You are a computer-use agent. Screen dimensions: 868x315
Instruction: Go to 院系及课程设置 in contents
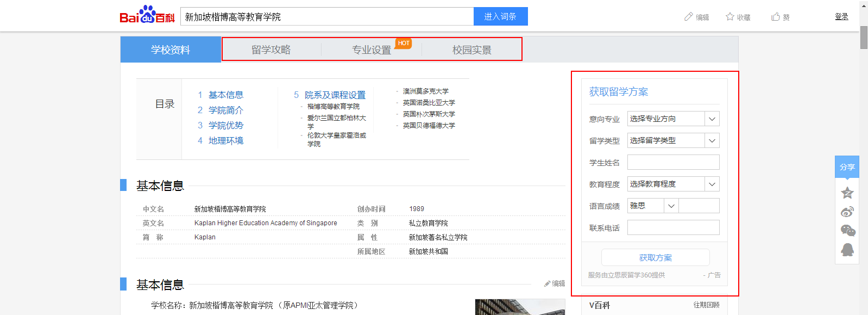click(x=335, y=95)
